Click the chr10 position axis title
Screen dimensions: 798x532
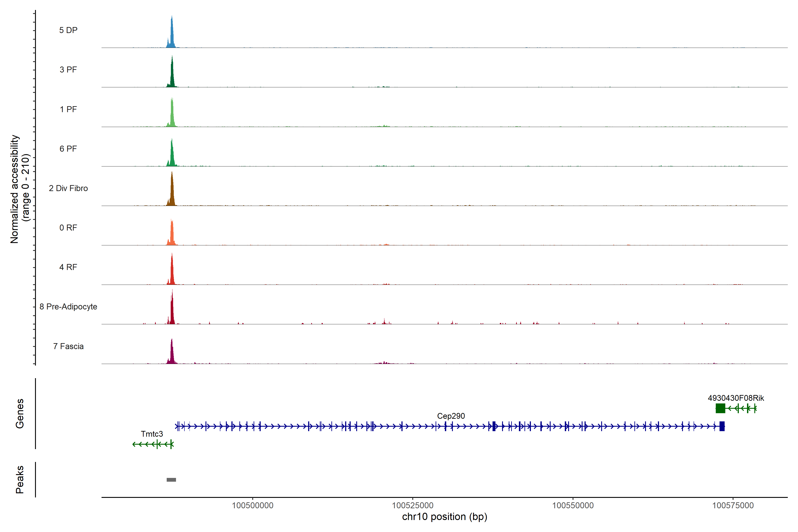click(444, 517)
